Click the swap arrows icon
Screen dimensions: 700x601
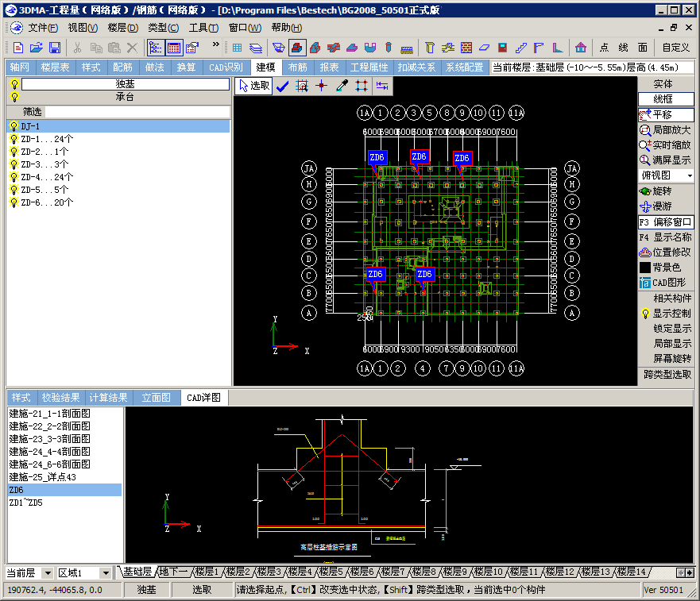[382, 86]
